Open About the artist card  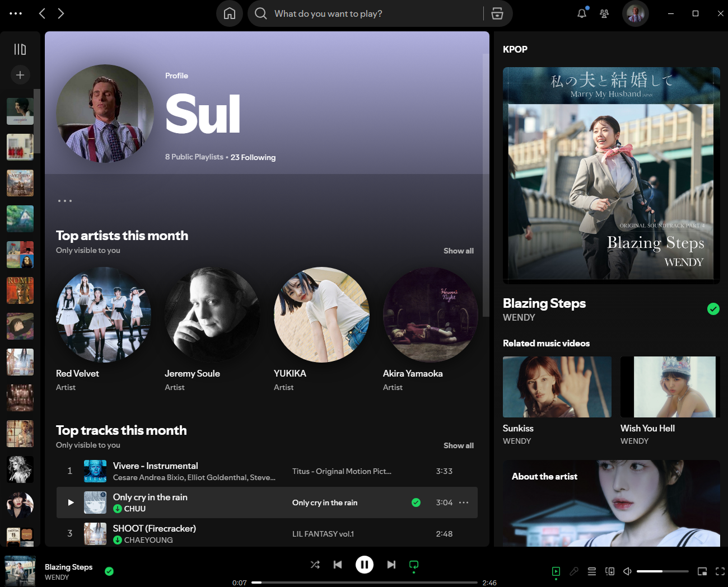[x=612, y=503]
